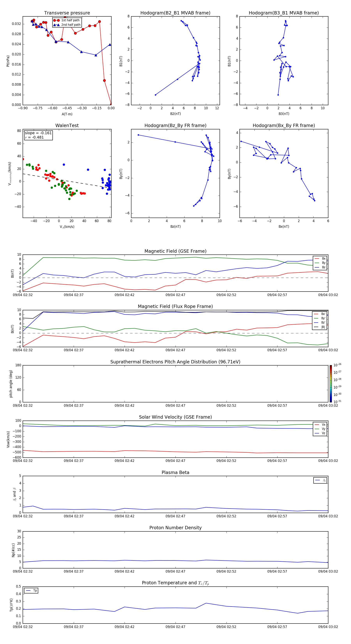Click the 'VA(km/s)' x-axis label
Image resolution: width=351 pixels, height=644 pixels.
(67, 227)
